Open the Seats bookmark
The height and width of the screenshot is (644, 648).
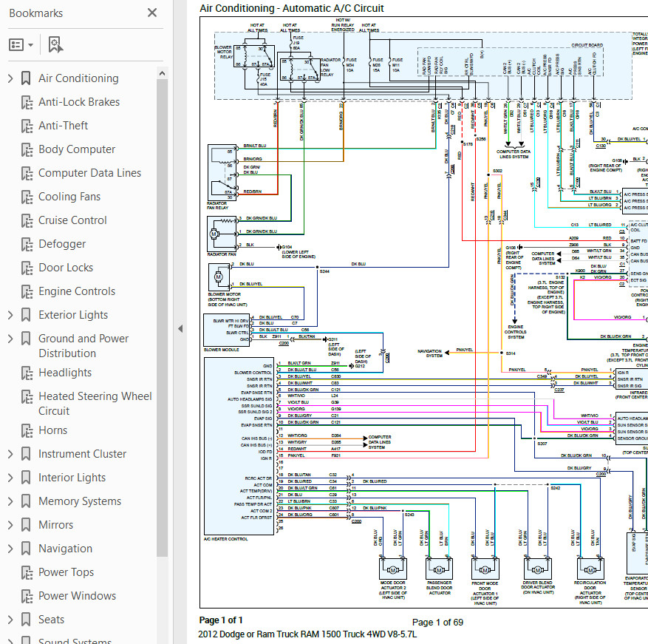tap(51, 620)
